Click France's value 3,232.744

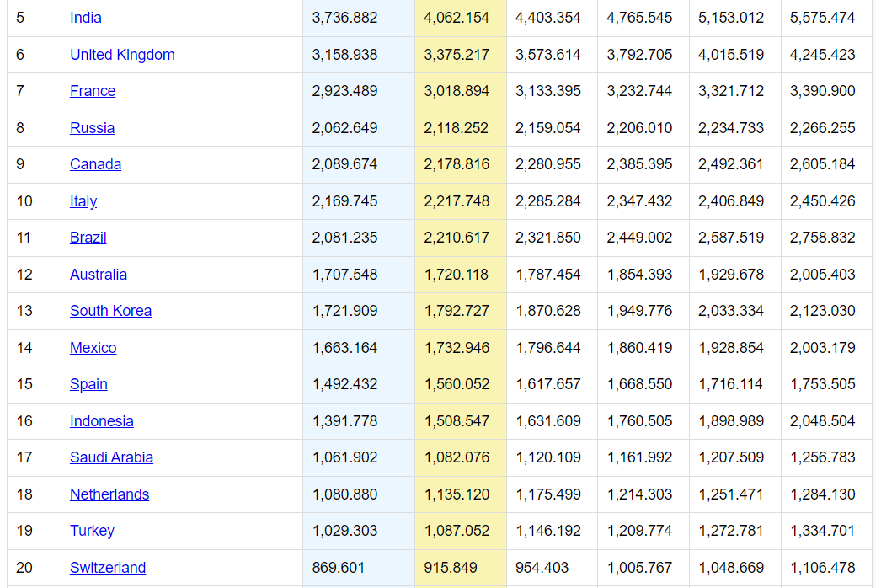point(639,91)
